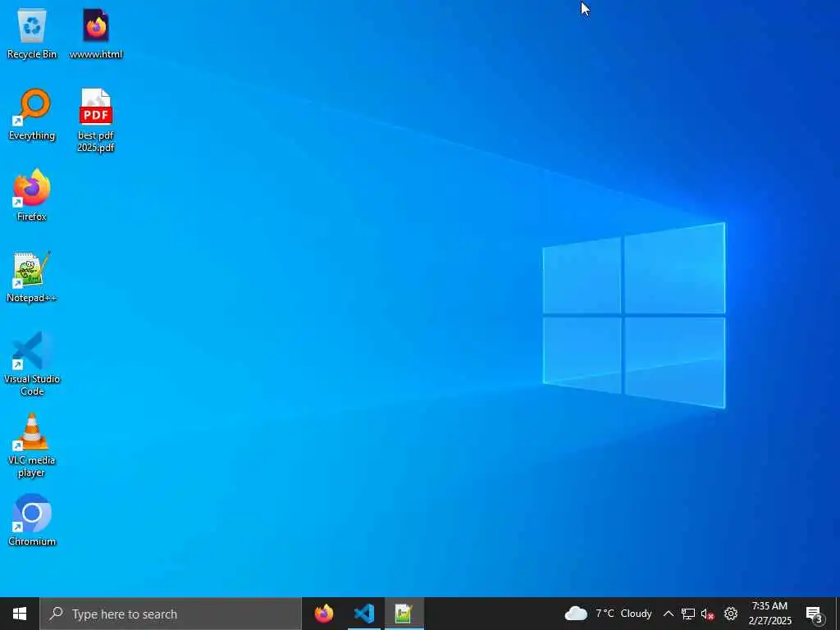The image size is (840, 630).
Task: Switch to Notepad++ in the taskbar
Action: tap(404, 614)
